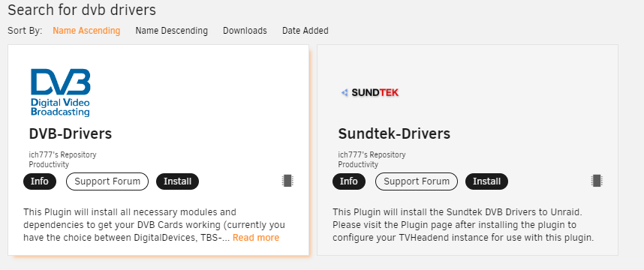Click the plugin chip icon on Sundtek-Drivers card

(x=597, y=181)
